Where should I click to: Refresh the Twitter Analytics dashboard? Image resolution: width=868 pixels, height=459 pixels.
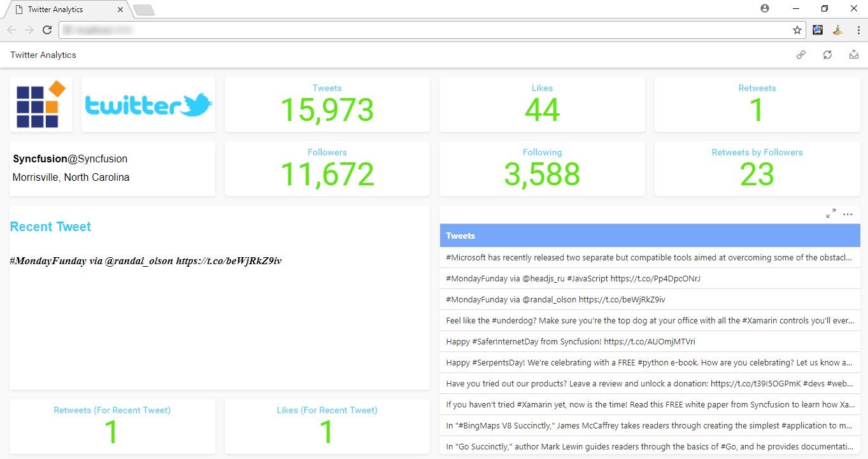tap(827, 55)
